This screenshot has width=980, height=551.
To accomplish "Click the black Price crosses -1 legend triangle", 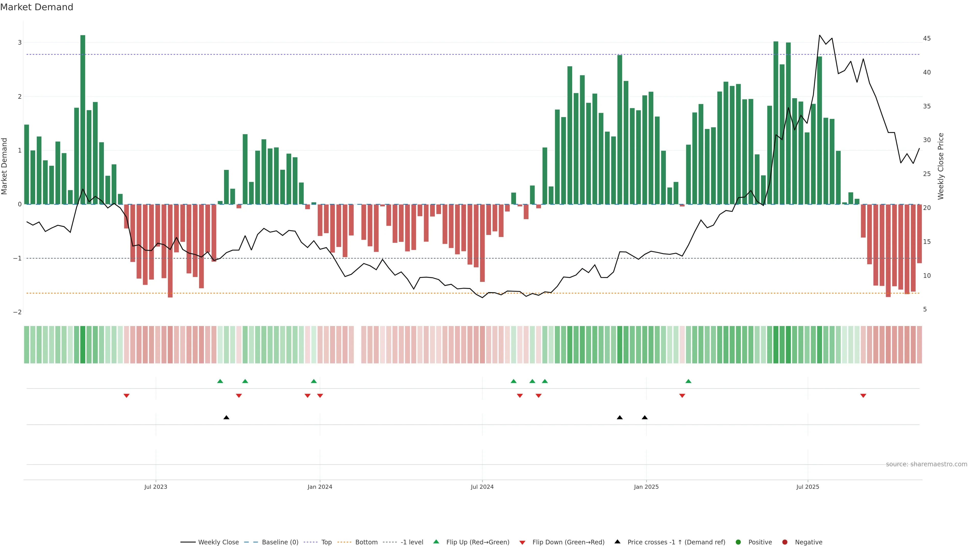I will click(x=617, y=542).
